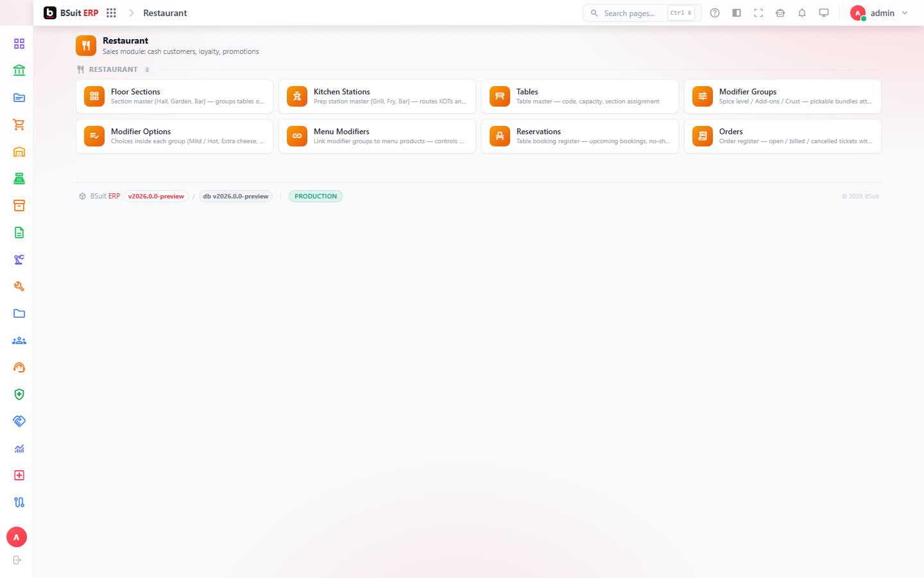Click the Search pages field

642,13
